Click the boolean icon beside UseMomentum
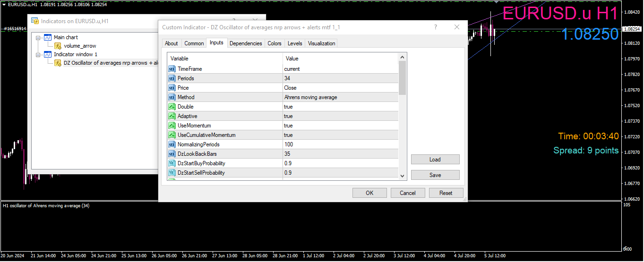The width and height of the screenshot is (644, 262). tap(172, 126)
